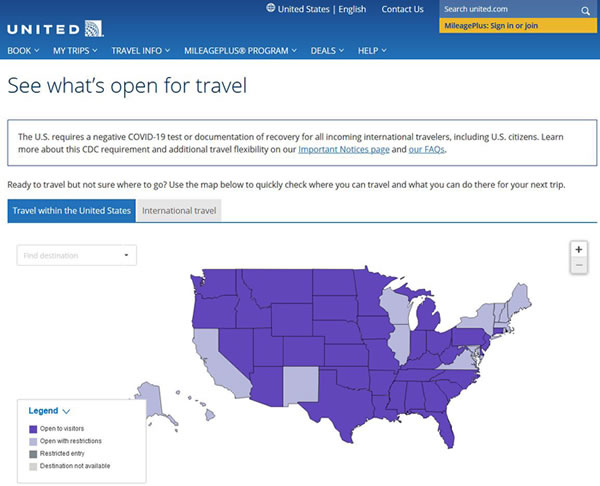Expand the TRAVEL INFO menu
The height and width of the screenshot is (486, 600).
140,51
